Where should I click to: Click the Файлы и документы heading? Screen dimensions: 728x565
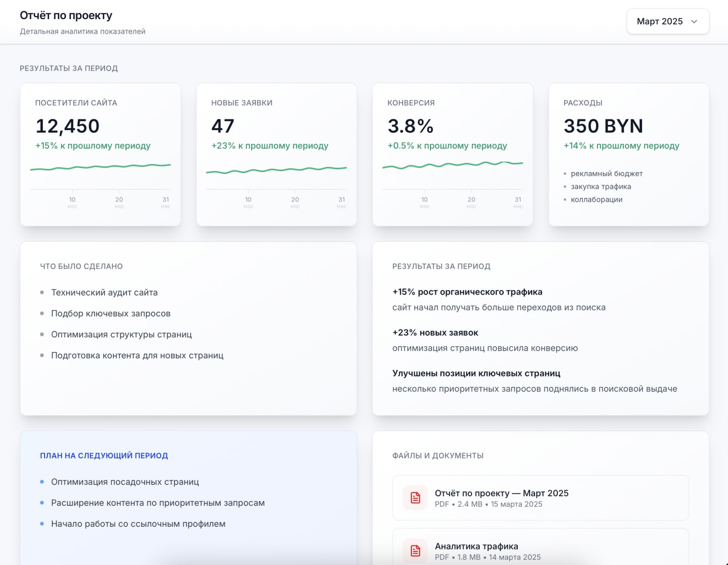click(438, 455)
